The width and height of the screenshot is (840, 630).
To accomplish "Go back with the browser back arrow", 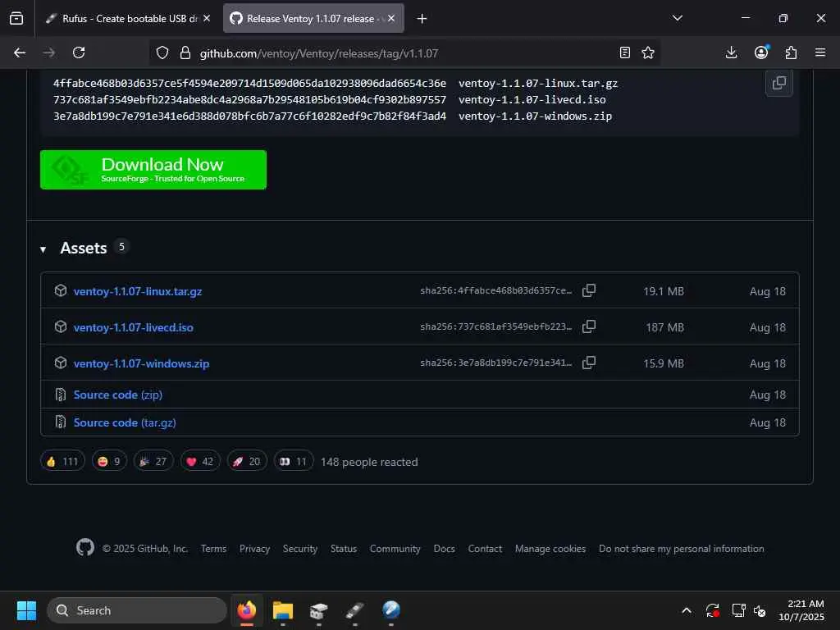I will point(20,52).
